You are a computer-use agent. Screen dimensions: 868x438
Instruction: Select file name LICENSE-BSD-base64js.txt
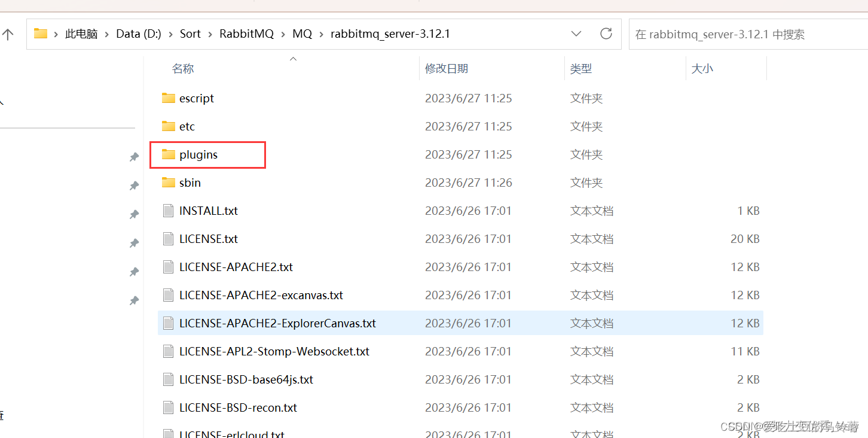[246, 379]
